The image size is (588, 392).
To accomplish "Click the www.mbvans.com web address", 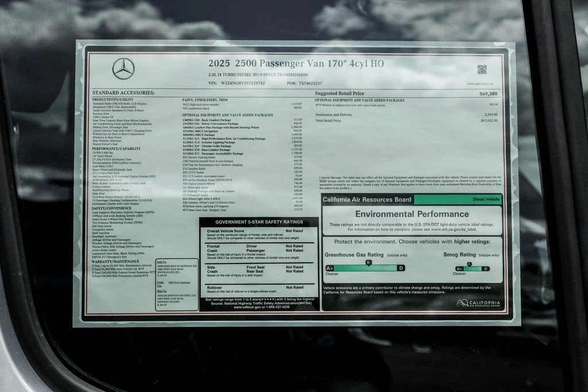I will pyautogui.click(x=480, y=84).
